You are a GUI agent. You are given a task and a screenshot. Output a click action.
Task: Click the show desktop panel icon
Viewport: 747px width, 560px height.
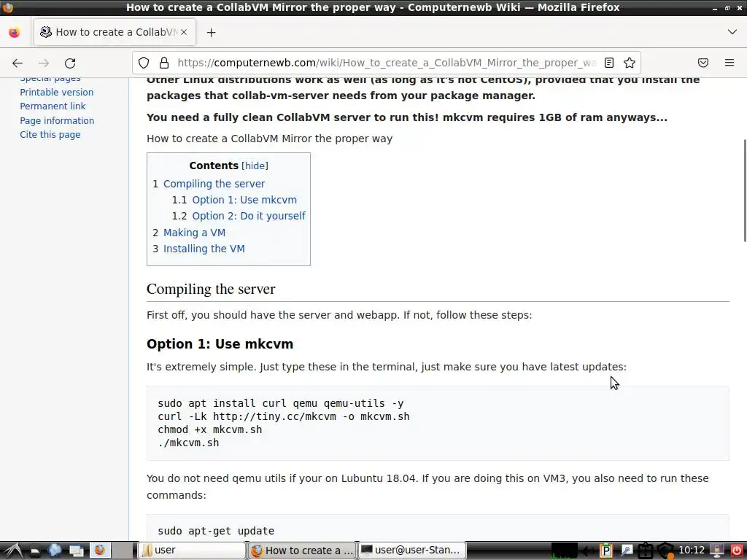[76, 550]
